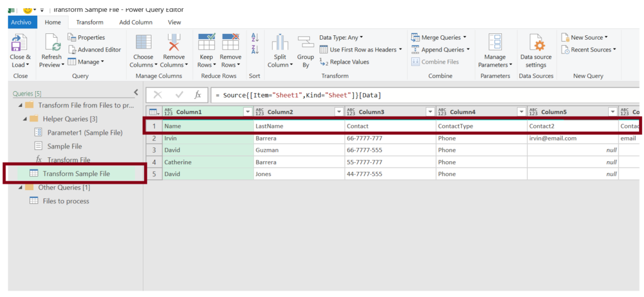
Task: Click the Remove Columns icon
Action: (x=174, y=43)
